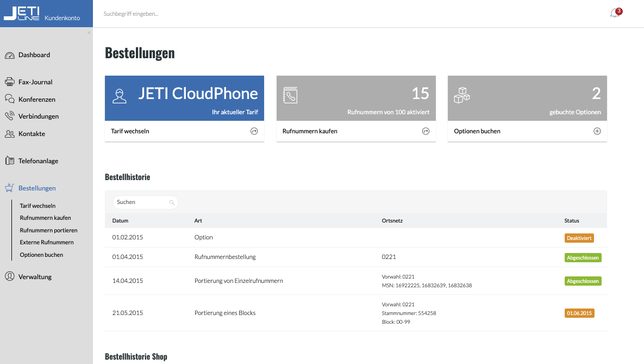Click the JETI Line logo
This screenshot has width=644, height=364.
(22, 14)
